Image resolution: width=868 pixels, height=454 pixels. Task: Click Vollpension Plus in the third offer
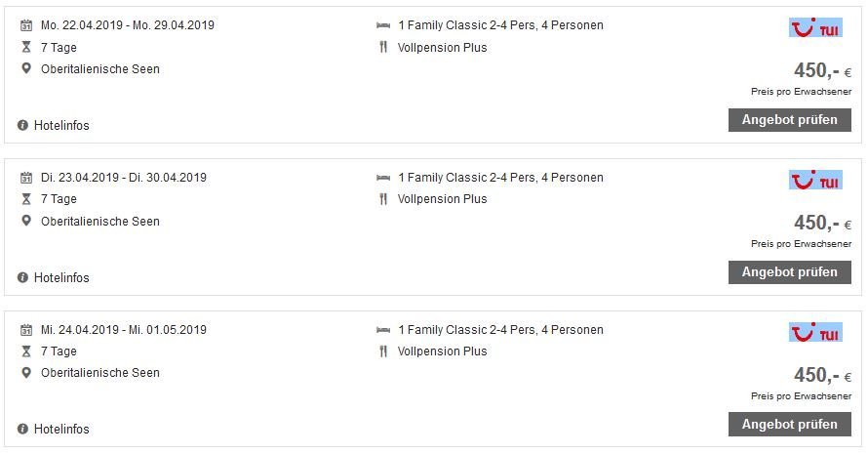[x=443, y=351]
